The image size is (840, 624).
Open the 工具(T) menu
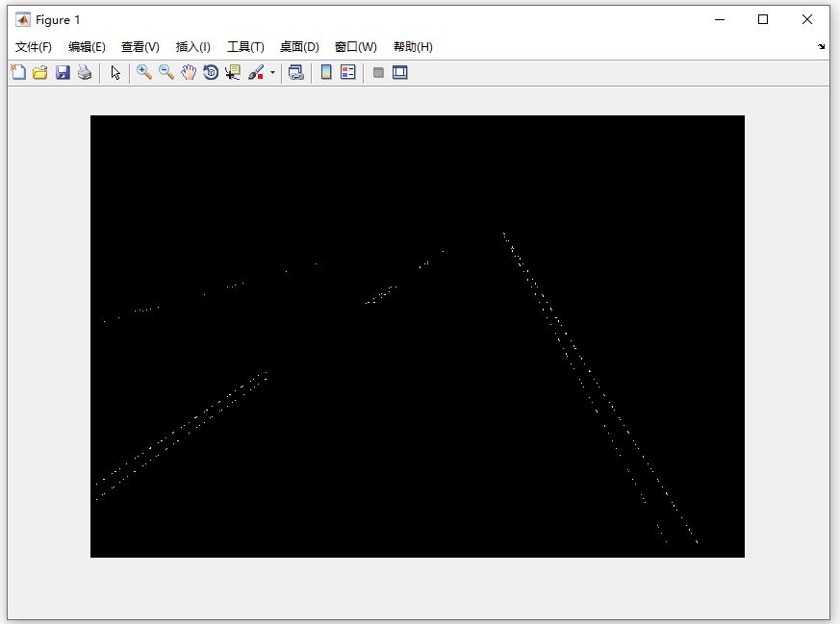(245, 47)
